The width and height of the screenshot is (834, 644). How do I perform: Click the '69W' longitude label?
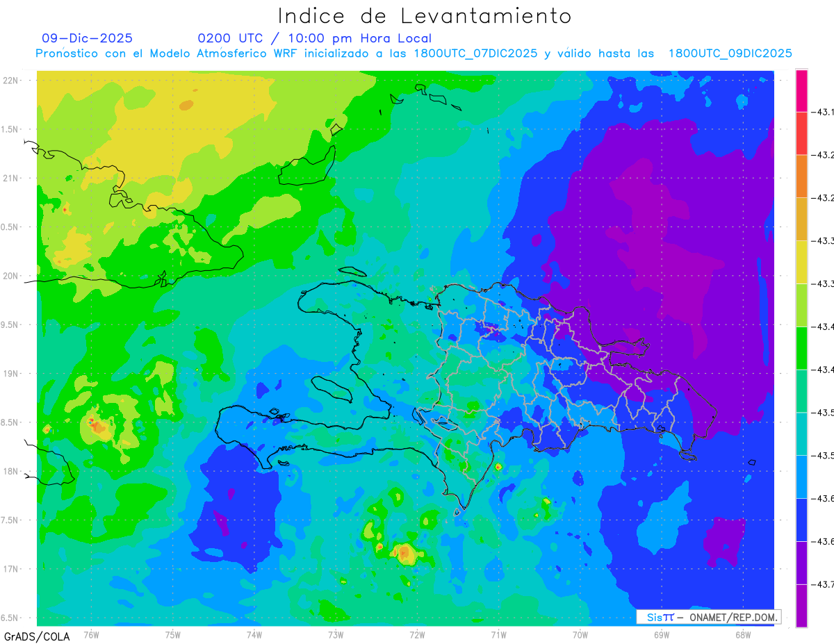661,634
